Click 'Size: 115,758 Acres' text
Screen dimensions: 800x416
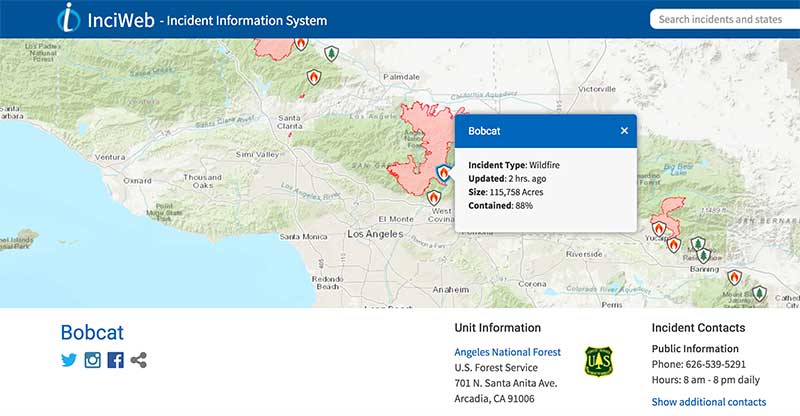coord(506,192)
